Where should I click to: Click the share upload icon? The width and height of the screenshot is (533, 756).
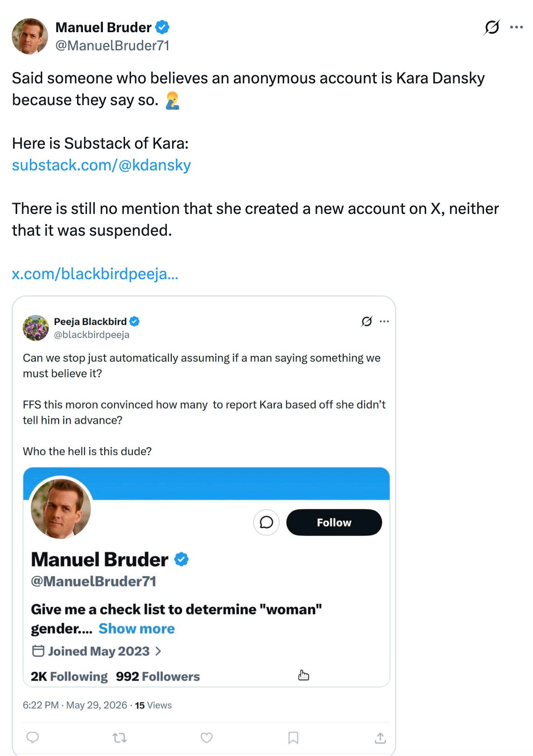380,738
